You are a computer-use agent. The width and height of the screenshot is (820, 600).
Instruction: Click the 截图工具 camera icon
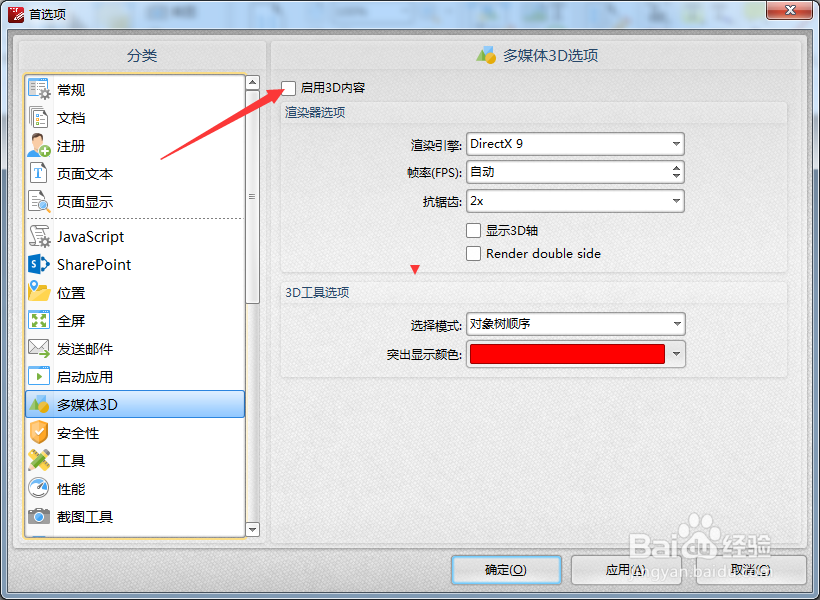[39, 516]
